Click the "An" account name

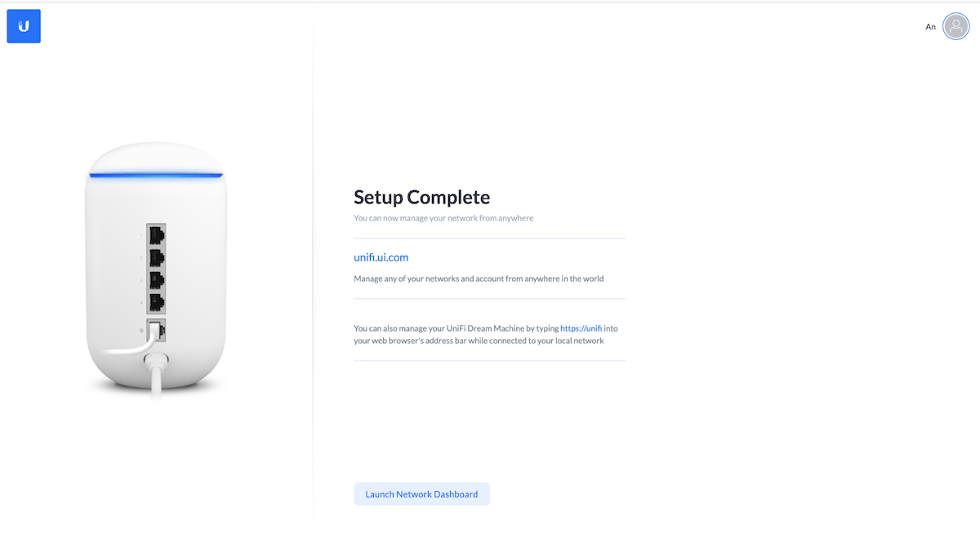(930, 27)
